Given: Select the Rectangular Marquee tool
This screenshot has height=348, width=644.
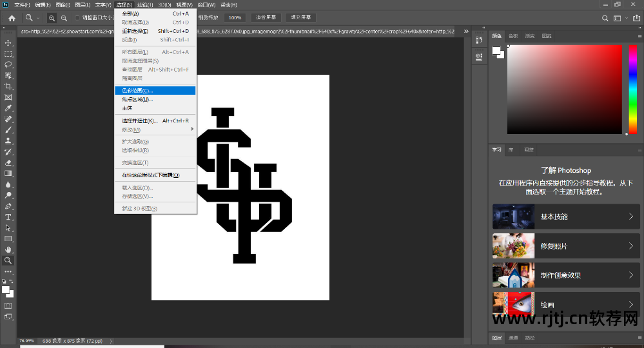Looking at the screenshot, I should [8, 54].
